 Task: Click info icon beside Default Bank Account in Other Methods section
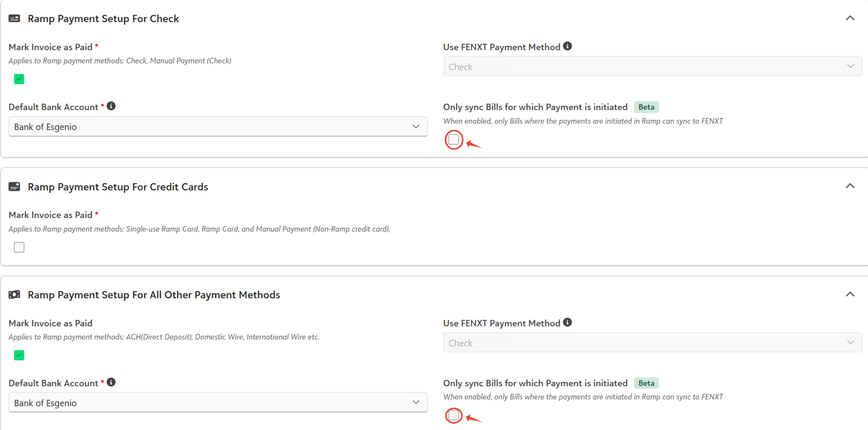111,382
